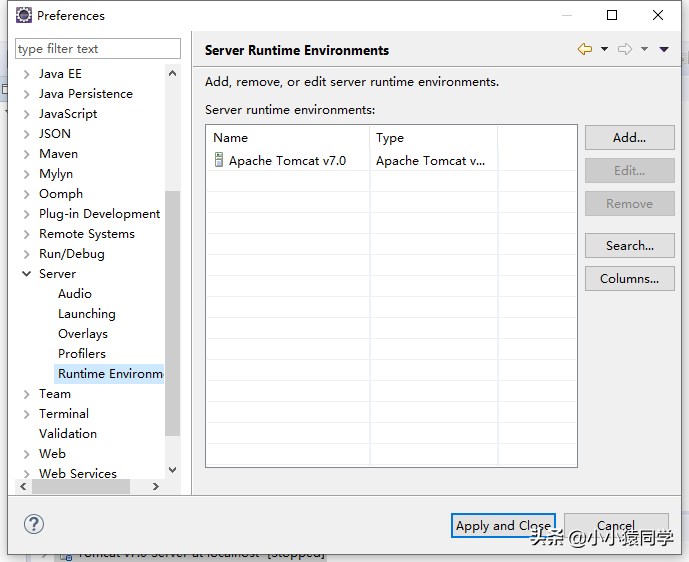Expand the Maven tree node
This screenshot has height=562, width=689.
coord(27,154)
